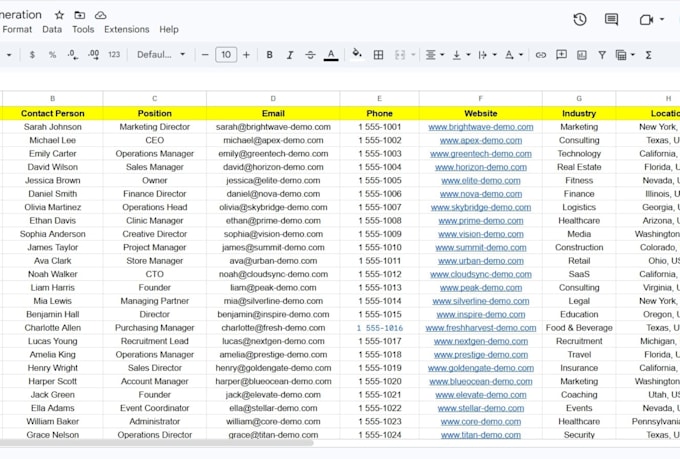Click the move to folder icon
680x459 pixels.
(x=80, y=15)
